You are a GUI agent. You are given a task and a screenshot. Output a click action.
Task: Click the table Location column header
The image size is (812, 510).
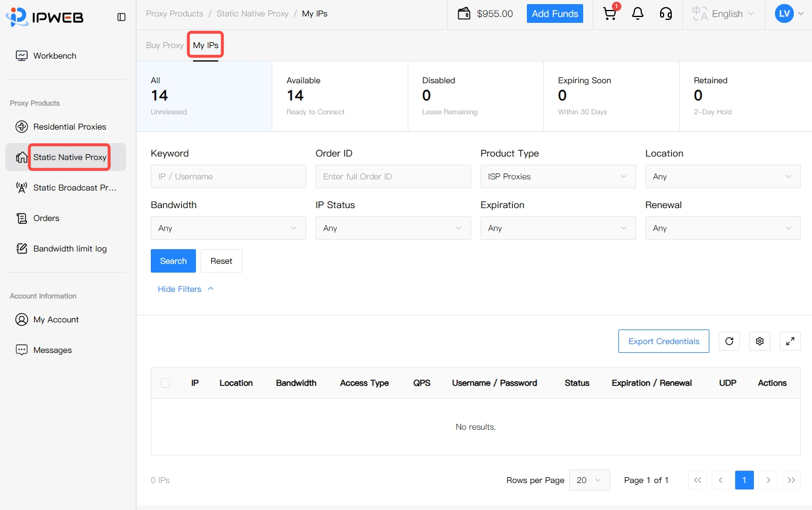(236, 383)
